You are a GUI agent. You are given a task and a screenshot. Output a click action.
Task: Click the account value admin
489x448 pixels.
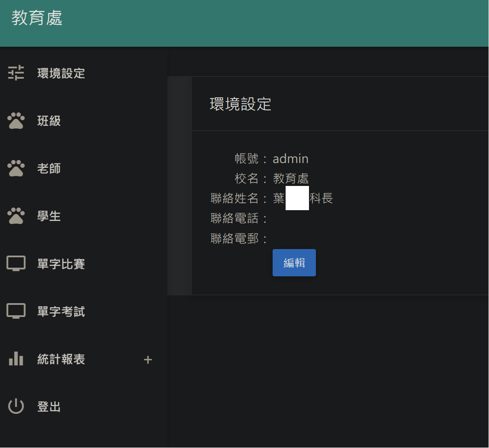click(291, 159)
